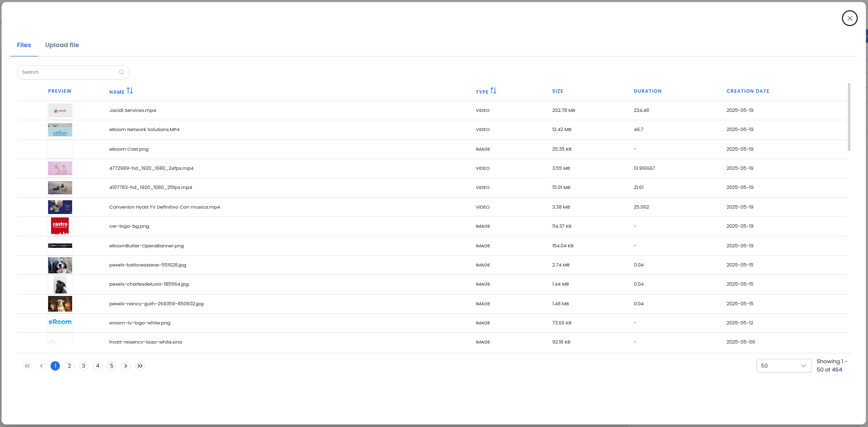Go to page 2
Screen dimensions: 868x427
[x=70, y=366]
